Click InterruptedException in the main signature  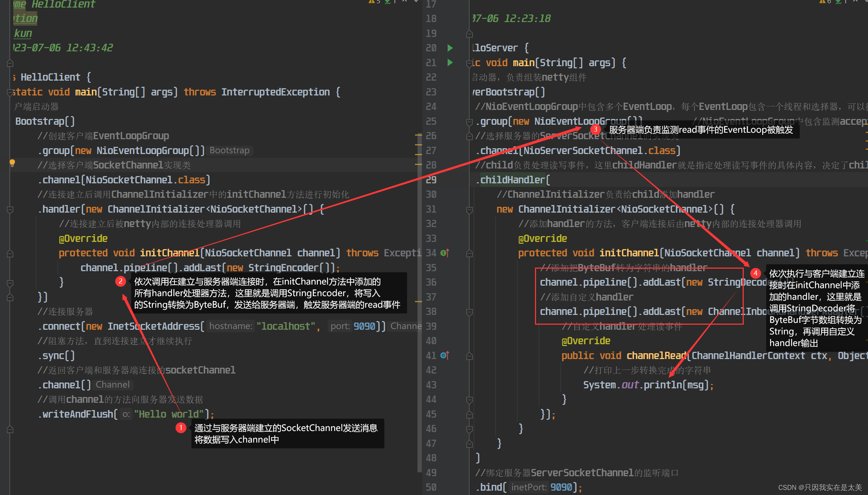(276, 92)
